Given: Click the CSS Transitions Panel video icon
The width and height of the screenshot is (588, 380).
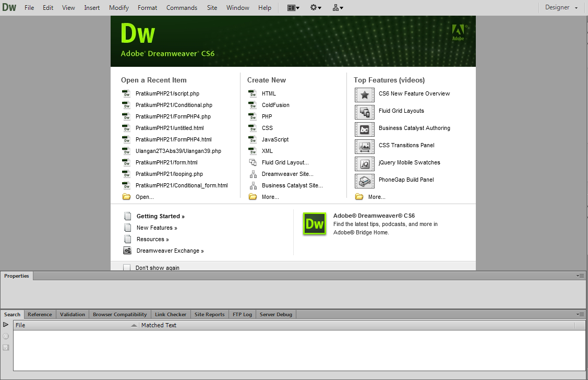Looking at the screenshot, I should [365, 147].
